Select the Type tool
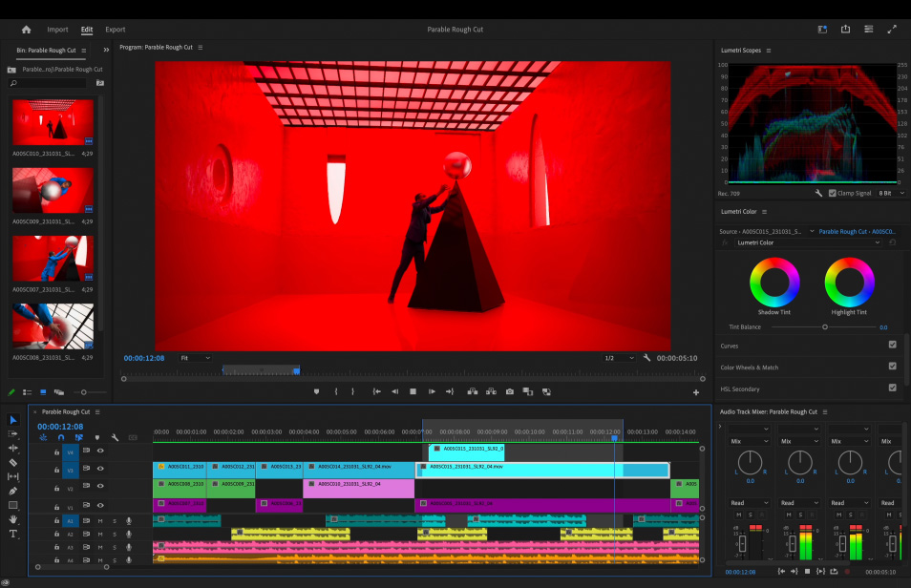 tap(13, 534)
